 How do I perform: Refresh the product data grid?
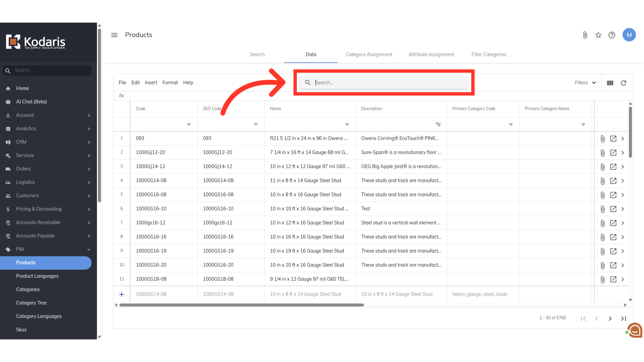pos(624,83)
